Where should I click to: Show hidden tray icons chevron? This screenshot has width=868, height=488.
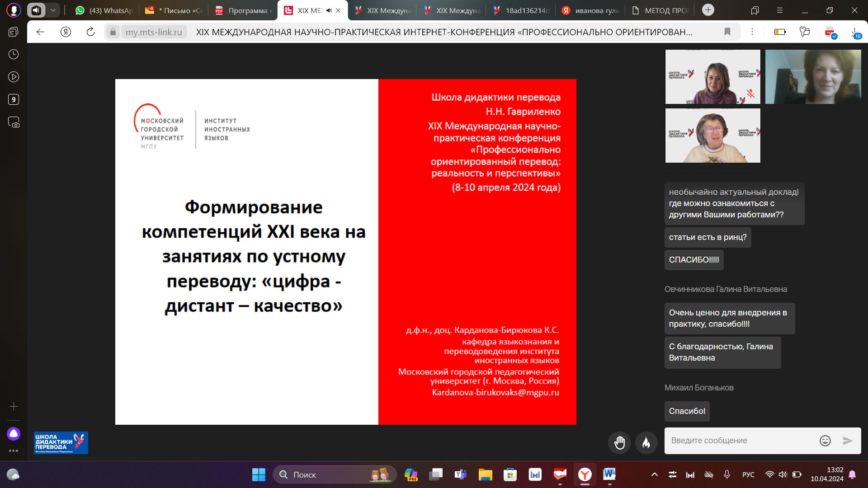tap(654, 474)
